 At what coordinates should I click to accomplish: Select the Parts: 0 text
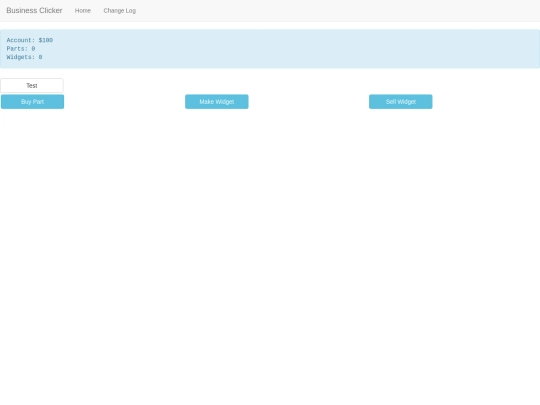(x=21, y=49)
